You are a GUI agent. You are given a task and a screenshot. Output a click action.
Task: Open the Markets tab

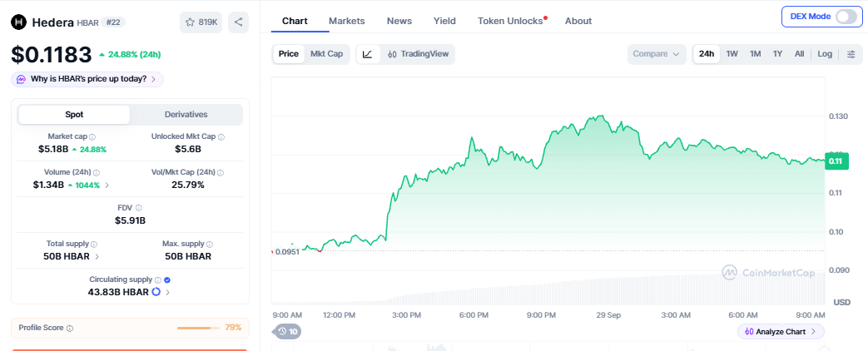tap(347, 21)
